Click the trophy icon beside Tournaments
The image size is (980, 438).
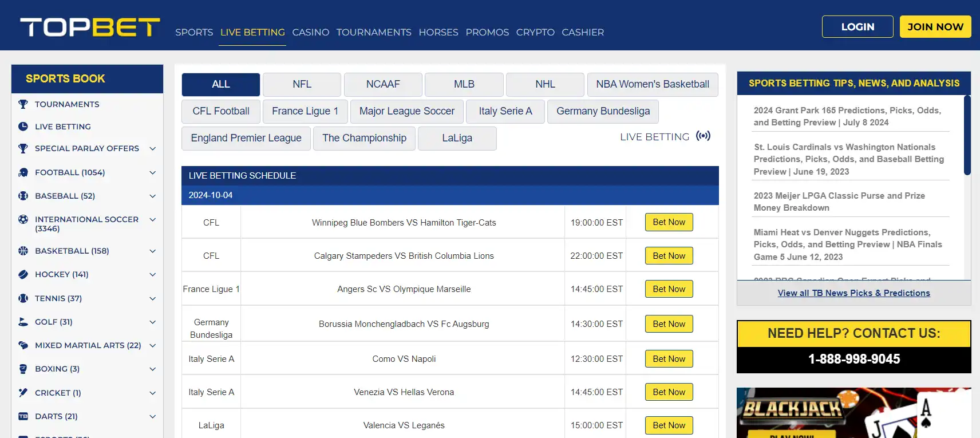(x=23, y=104)
